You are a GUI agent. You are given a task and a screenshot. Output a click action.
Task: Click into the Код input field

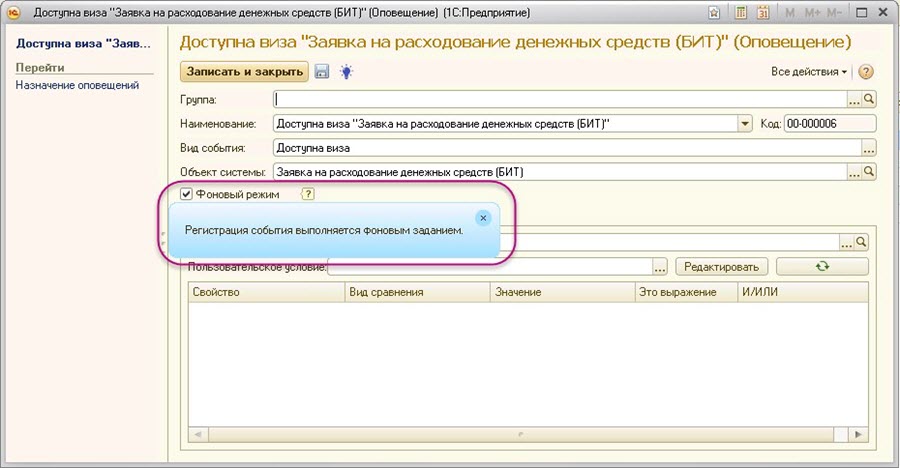[x=830, y=123]
